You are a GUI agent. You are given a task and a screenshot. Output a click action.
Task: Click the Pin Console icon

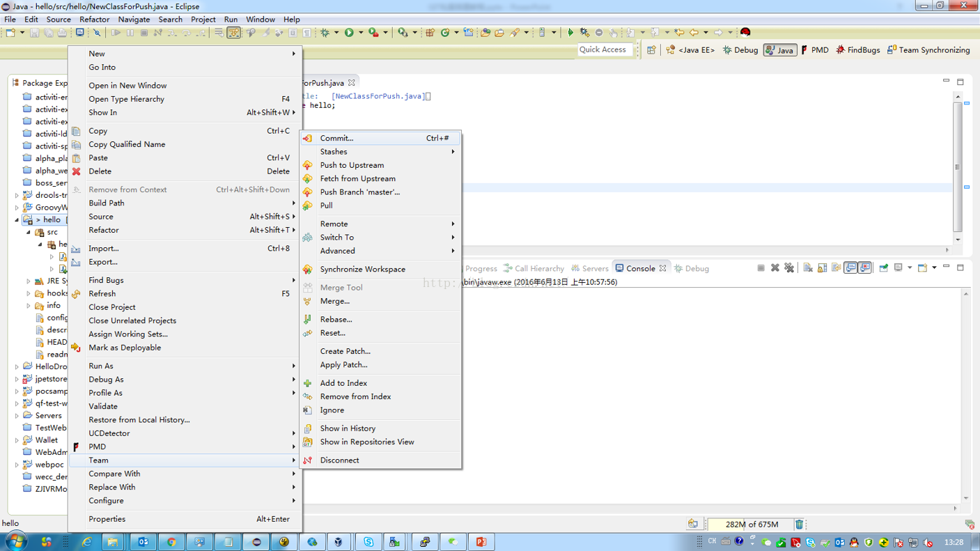pyautogui.click(x=884, y=268)
